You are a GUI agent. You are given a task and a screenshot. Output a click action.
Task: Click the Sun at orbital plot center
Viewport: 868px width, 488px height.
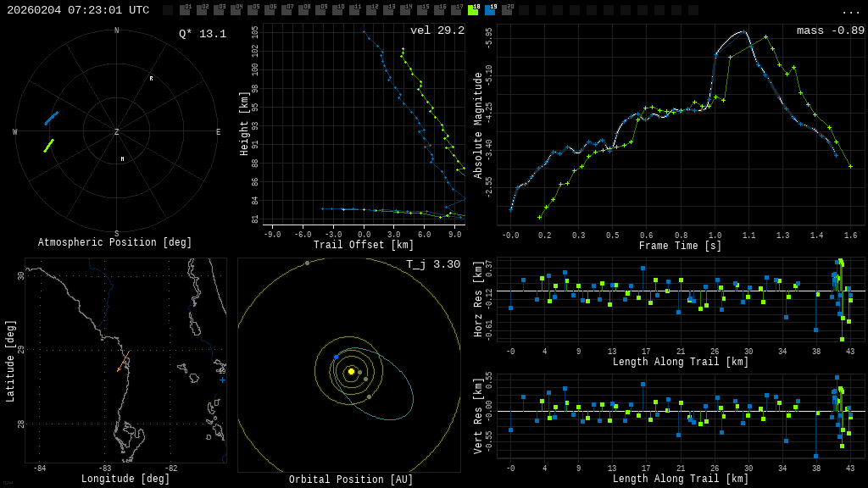(x=351, y=371)
